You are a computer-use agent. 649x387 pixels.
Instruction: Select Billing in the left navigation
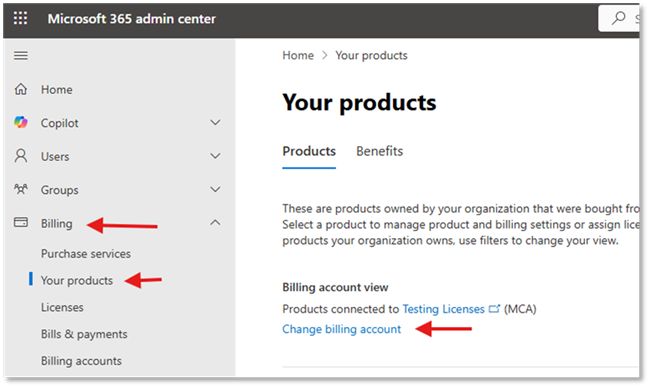tap(57, 224)
